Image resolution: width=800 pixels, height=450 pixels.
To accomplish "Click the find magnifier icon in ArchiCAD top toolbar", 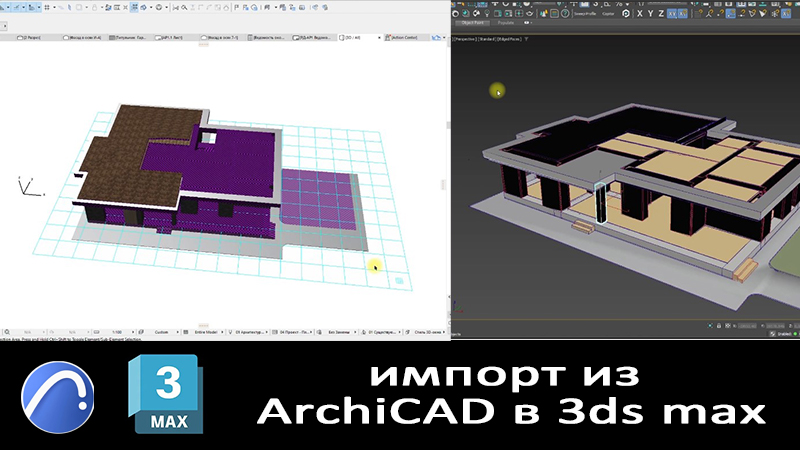I will coord(184,8).
